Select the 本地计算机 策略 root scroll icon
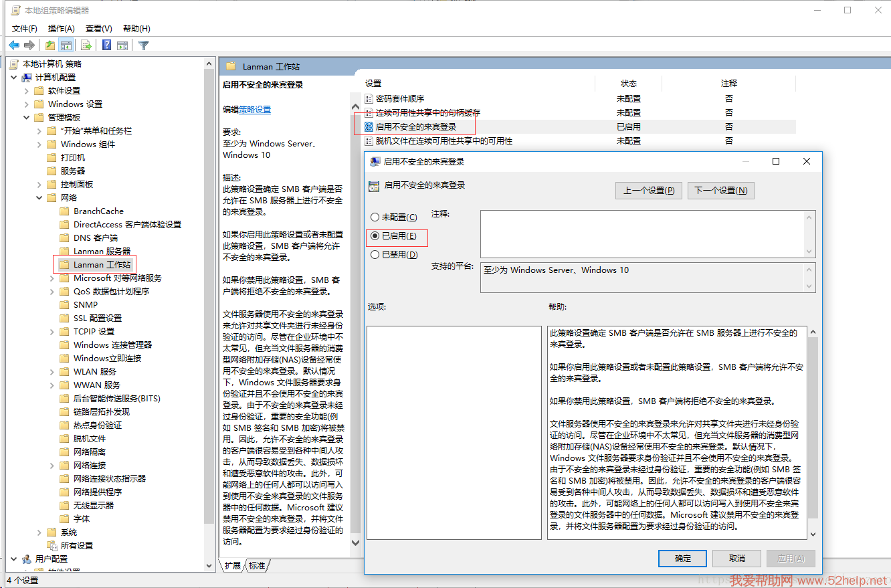Image resolution: width=891 pixels, height=588 pixels. 14,64
